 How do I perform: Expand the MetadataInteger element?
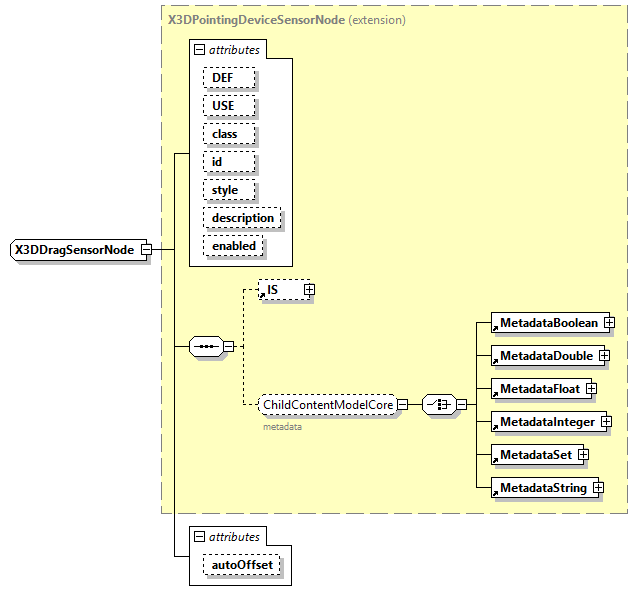click(x=606, y=422)
